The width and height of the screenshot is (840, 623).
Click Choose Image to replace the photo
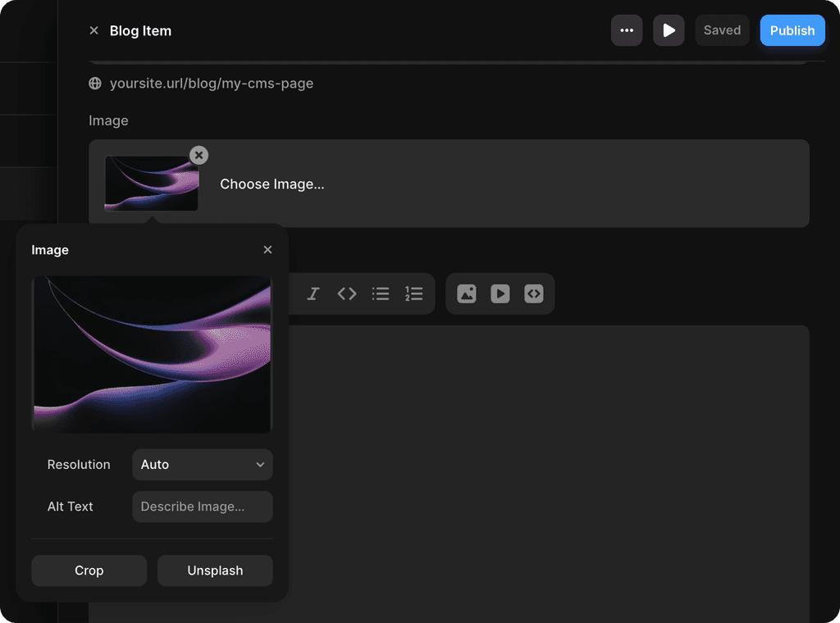pyautogui.click(x=272, y=184)
